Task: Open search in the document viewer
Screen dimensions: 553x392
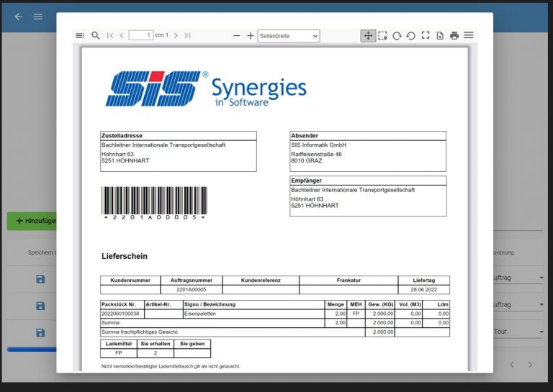Action: (95, 35)
